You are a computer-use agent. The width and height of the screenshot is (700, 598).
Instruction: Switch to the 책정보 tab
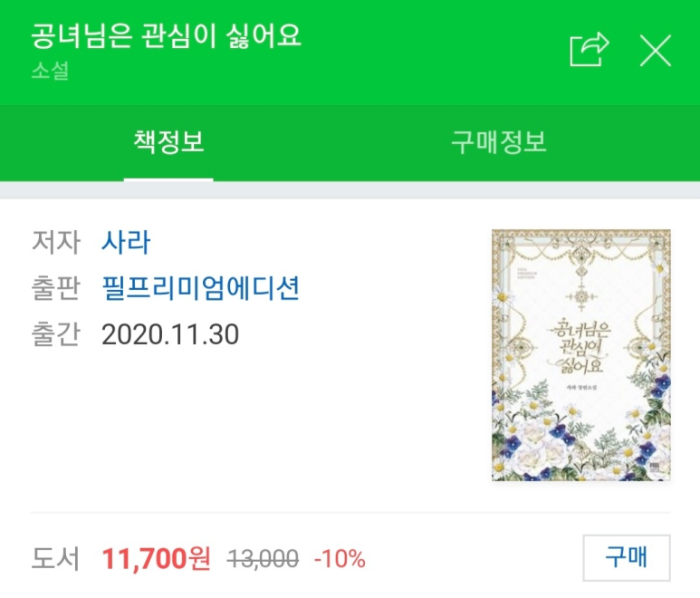tap(168, 142)
